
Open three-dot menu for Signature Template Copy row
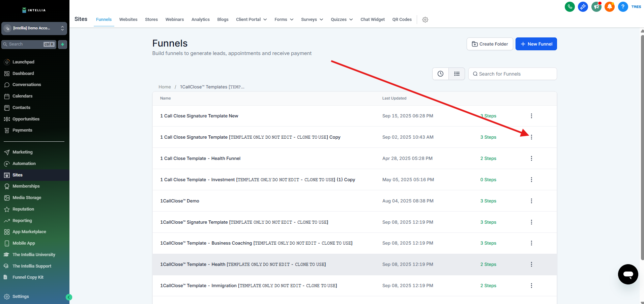[x=531, y=137]
